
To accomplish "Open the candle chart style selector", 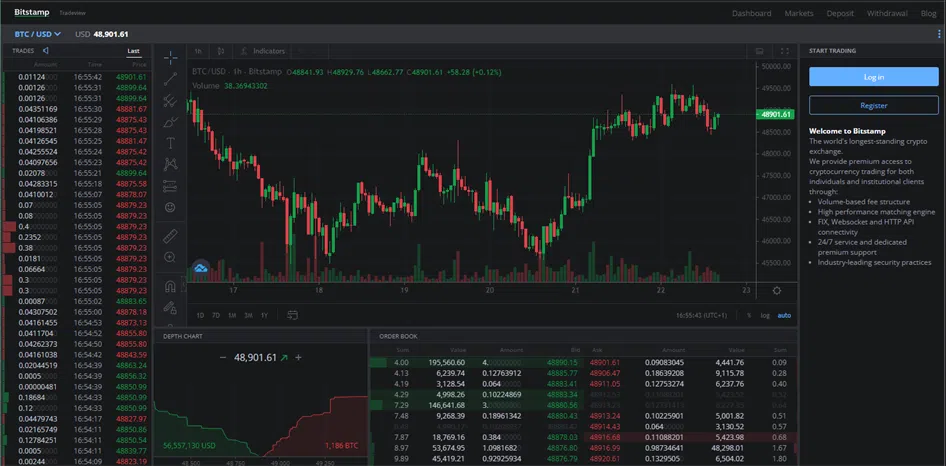I will coord(221,51).
